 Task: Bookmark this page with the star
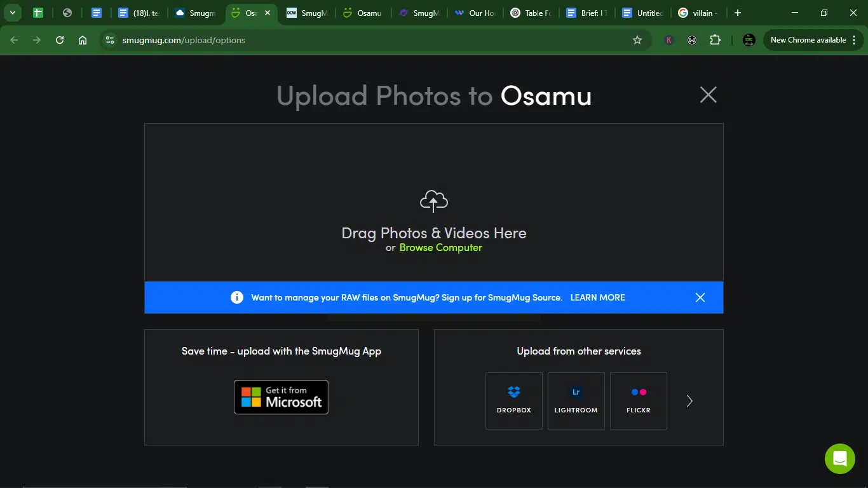[x=637, y=40]
